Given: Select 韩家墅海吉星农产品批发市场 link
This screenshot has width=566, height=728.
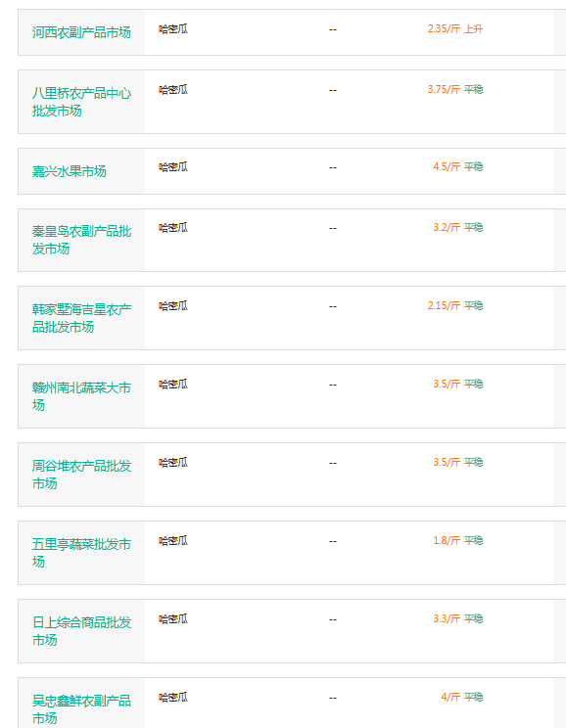Looking at the screenshot, I should [81, 318].
